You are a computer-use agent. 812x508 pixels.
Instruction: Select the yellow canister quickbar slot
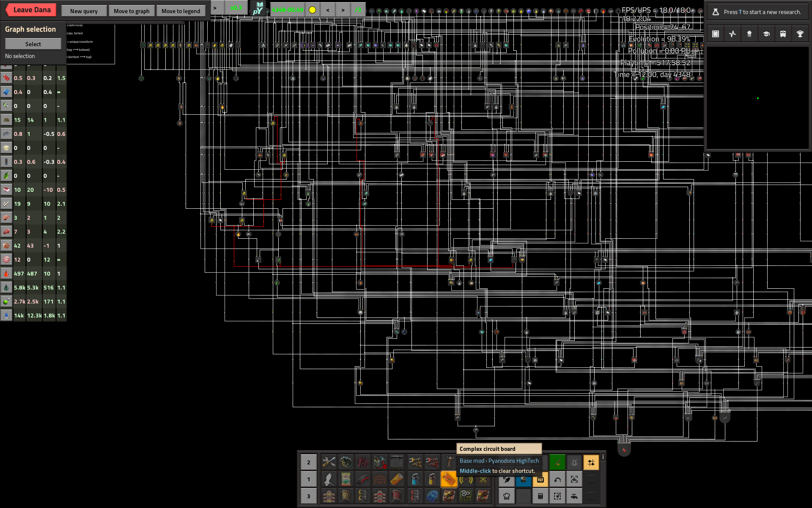click(x=432, y=479)
